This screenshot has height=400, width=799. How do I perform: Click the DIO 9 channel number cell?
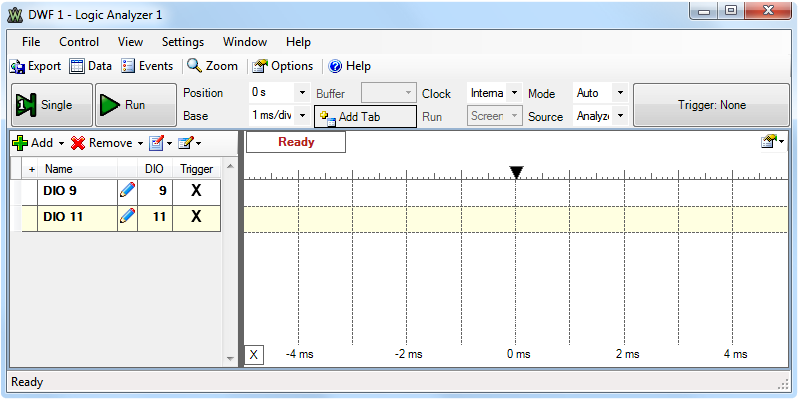click(155, 191)
